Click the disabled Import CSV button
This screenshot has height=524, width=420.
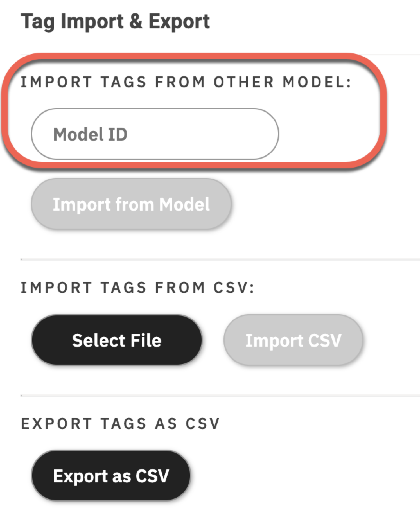[294, 340]
